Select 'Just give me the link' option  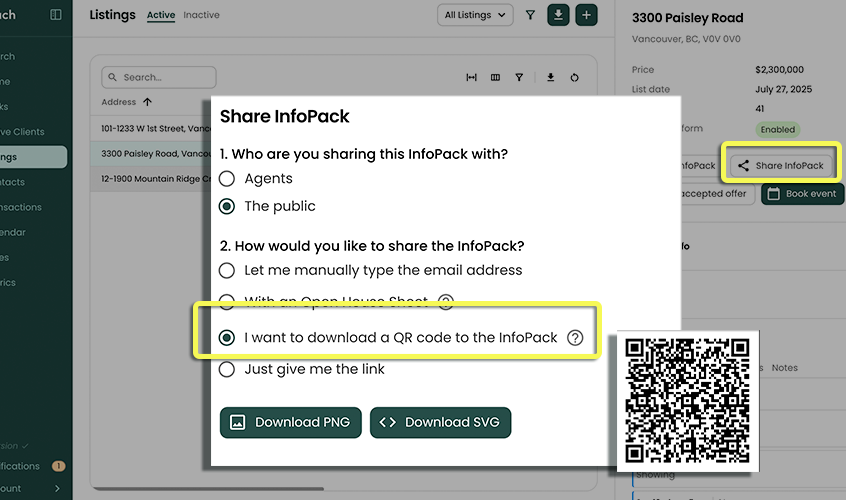pyautogui.click(x=227, y=369)
